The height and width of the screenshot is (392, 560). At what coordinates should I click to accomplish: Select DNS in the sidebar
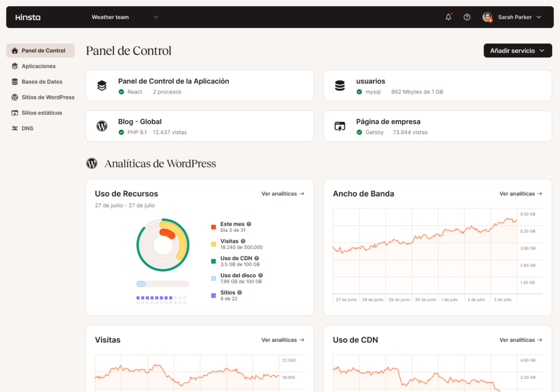[x=27, y=128]
